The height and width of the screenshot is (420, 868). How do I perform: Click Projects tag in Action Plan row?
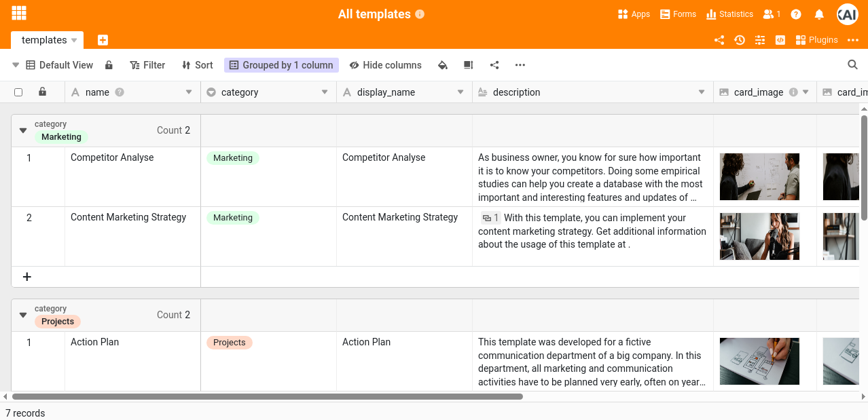(x=230, y=343)
